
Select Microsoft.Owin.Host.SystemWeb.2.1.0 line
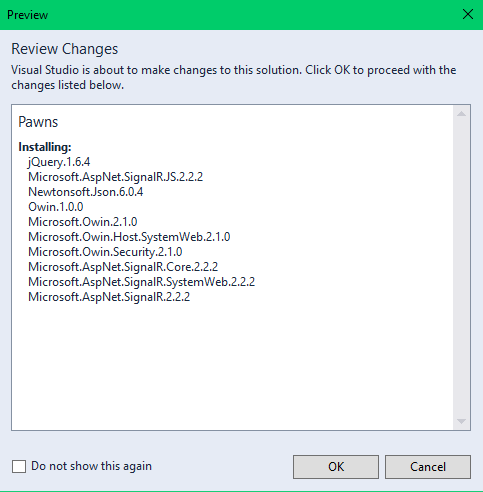click(129, 237)
